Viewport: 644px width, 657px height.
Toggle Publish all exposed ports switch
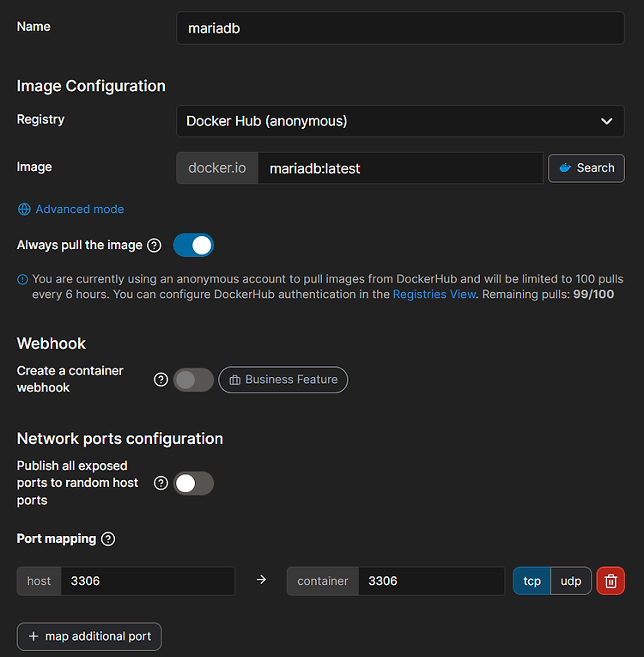coord(193,484)
